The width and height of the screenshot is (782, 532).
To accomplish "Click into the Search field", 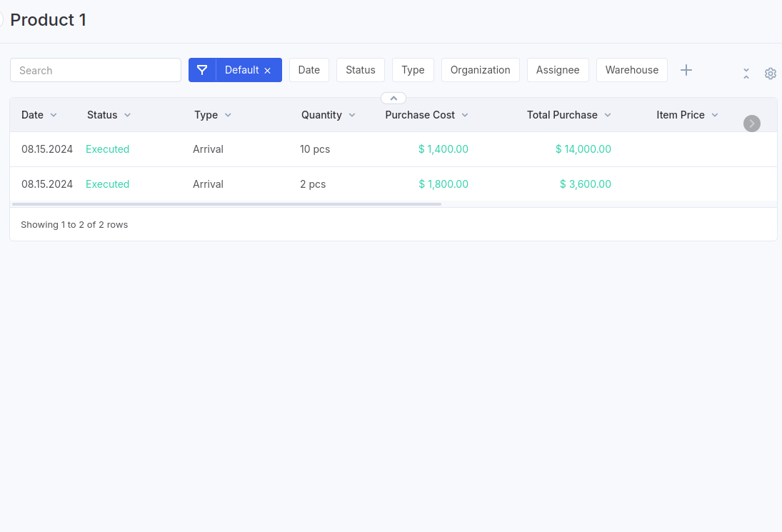I will pyautogui.click(x=96, y=70).
